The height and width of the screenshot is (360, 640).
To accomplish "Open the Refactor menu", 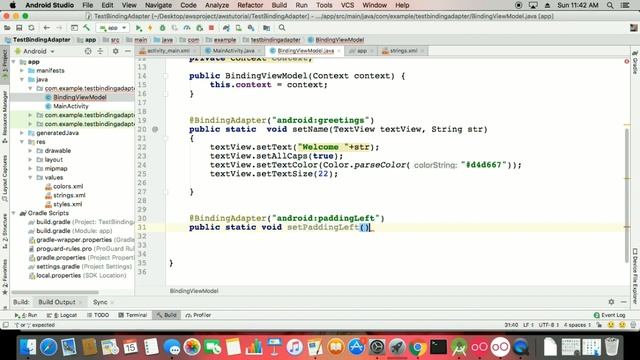I will click(x=250, y=5).
